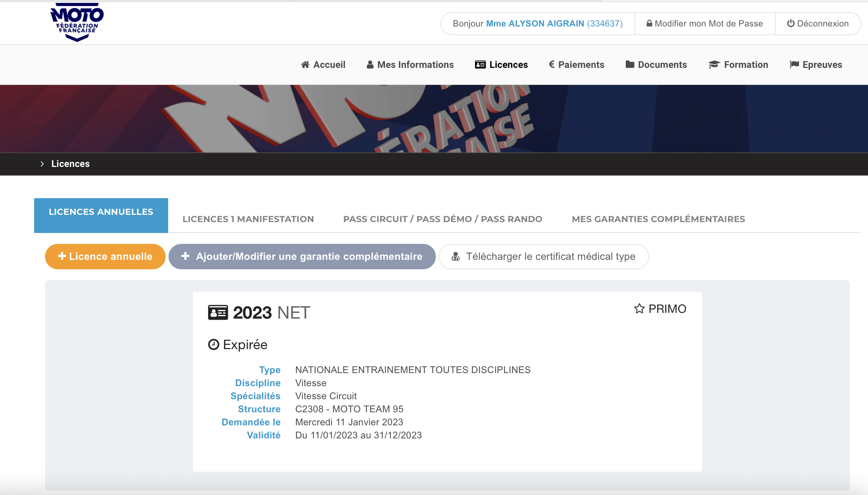The height and width of the screenshot is (495, 868).
Task: Click the flag icon beside Epreuves
Action: (x=794, y=65)
